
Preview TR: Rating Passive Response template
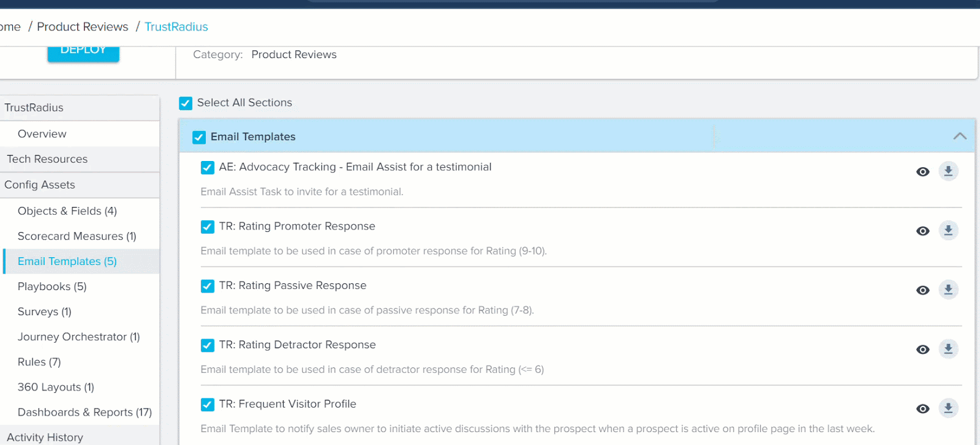(x=922, y=291)
